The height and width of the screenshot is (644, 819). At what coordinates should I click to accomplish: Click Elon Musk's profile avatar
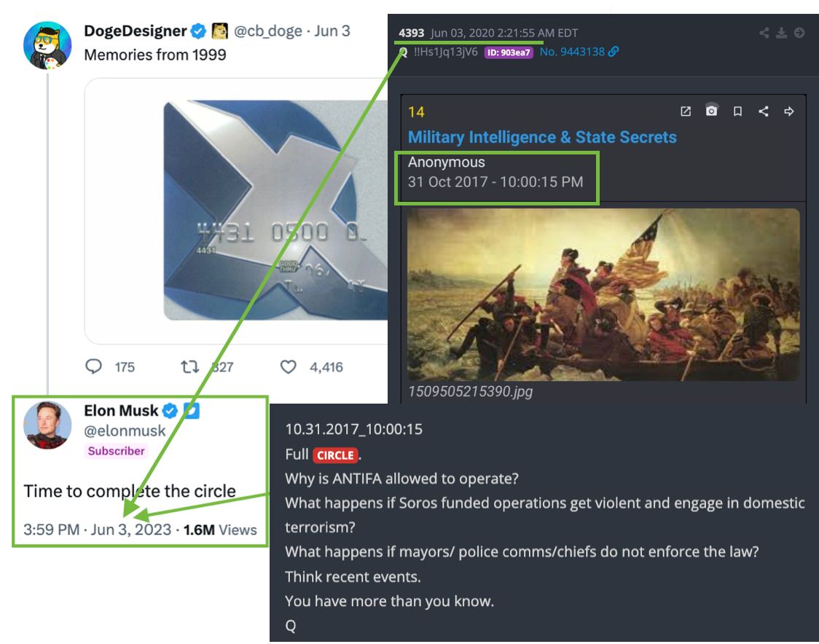[x=47, y=425]
